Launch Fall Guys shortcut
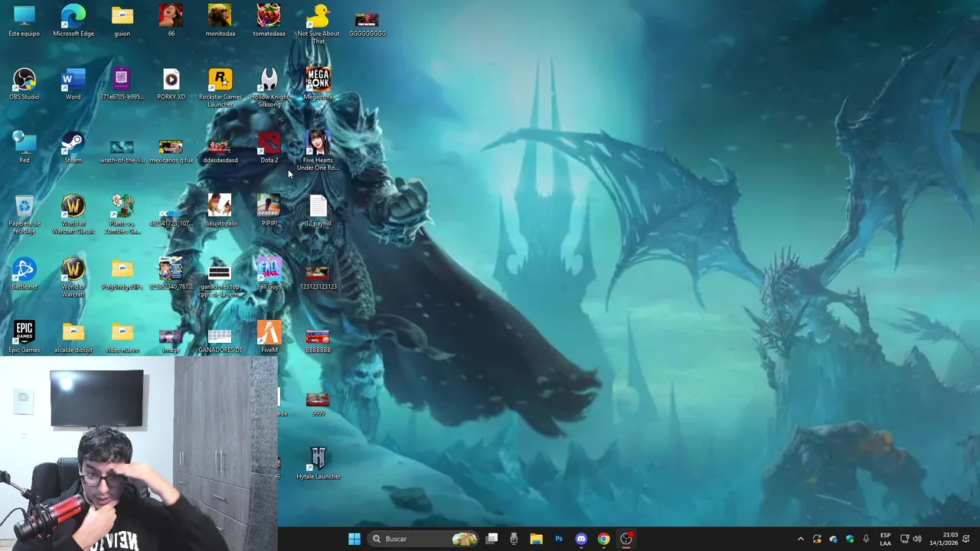The image size is (980, 551). (x=269, y=274)
